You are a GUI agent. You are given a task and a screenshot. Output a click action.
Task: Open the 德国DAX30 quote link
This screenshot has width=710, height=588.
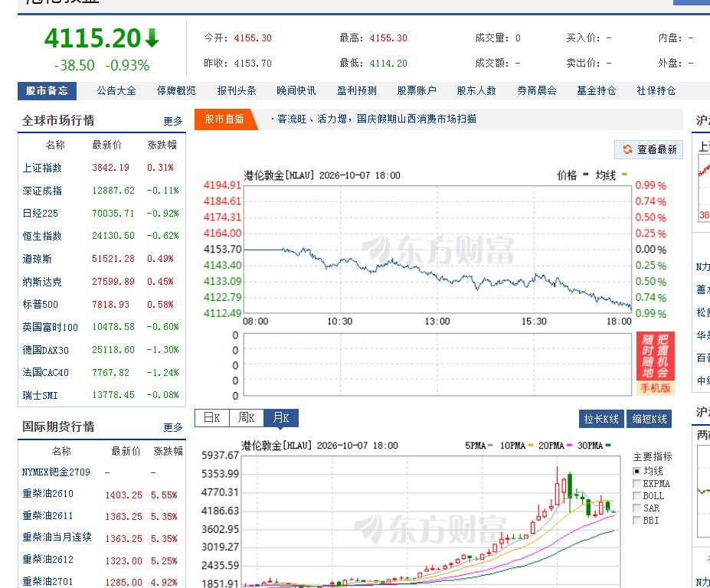click(x=46, y=350)
